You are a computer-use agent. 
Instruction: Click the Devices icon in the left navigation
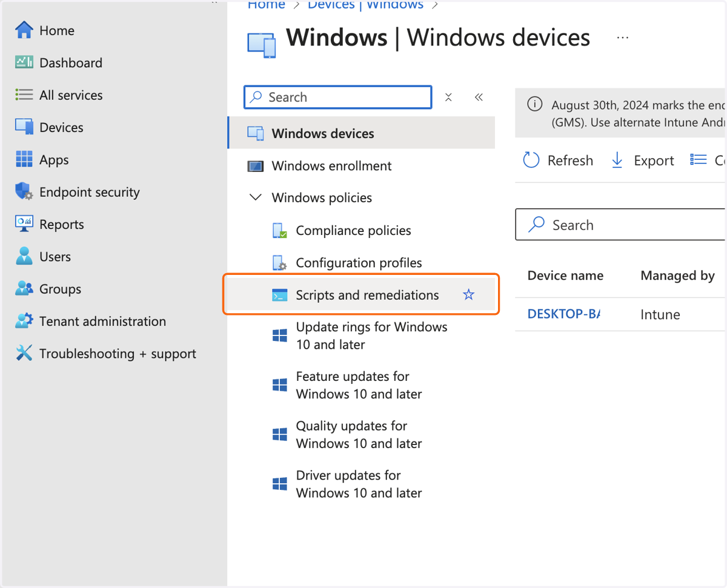24,127
